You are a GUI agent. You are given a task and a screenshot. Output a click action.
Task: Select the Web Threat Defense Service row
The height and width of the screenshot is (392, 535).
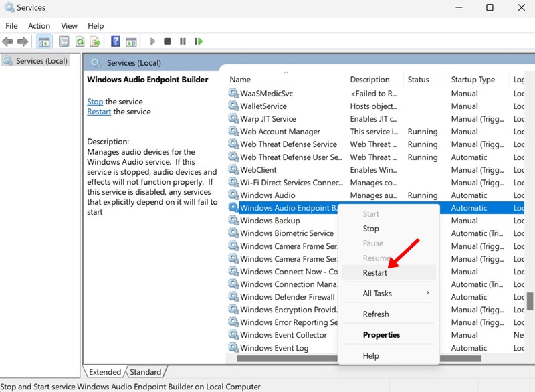point(375,144)
